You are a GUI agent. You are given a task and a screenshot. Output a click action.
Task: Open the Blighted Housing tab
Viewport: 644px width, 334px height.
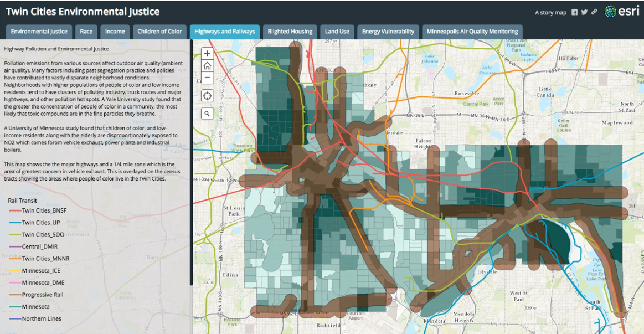tap(290, 32)
